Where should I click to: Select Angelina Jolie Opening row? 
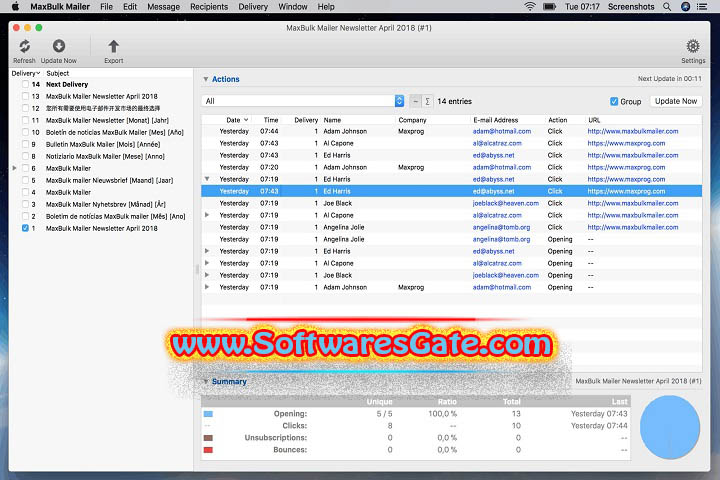click(x=451, y=239)
